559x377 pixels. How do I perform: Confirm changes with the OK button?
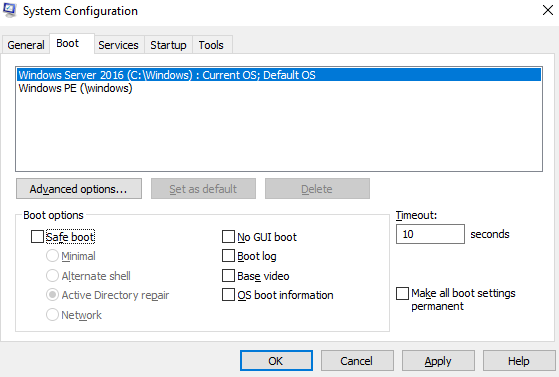click(x=276, y=361)
